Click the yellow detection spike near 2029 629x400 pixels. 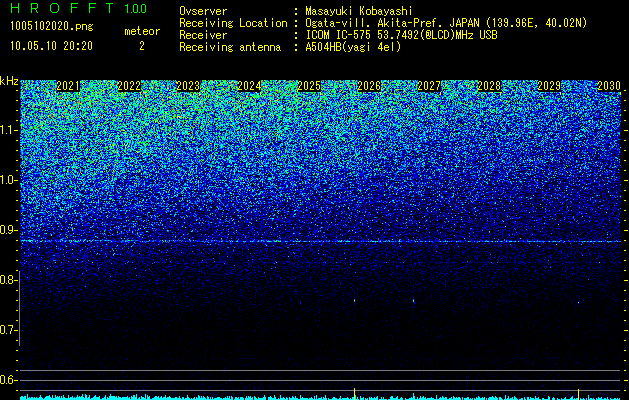click(x=578, y=394)
